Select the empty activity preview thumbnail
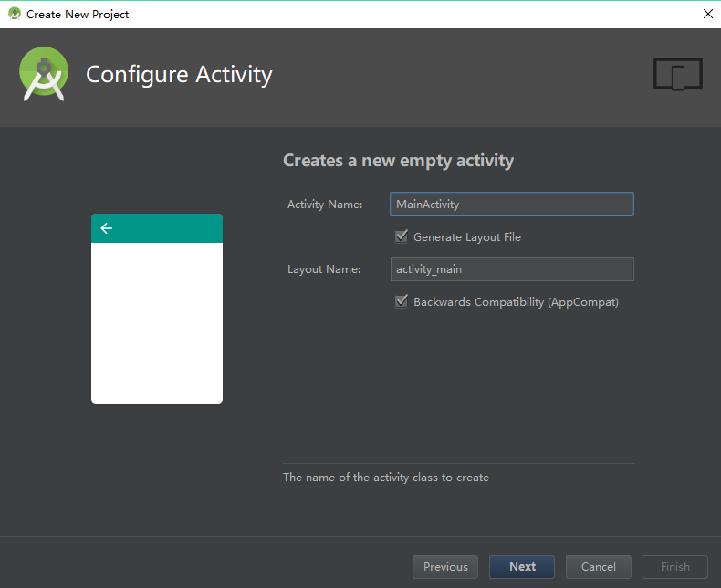 (157, 309)
